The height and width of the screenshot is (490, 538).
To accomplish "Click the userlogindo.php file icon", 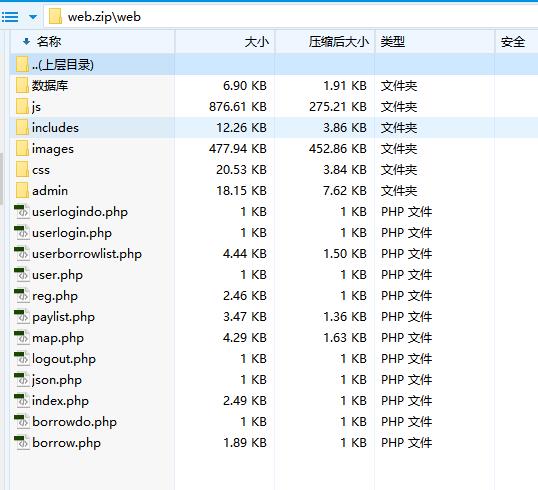I will pos(22,212).
